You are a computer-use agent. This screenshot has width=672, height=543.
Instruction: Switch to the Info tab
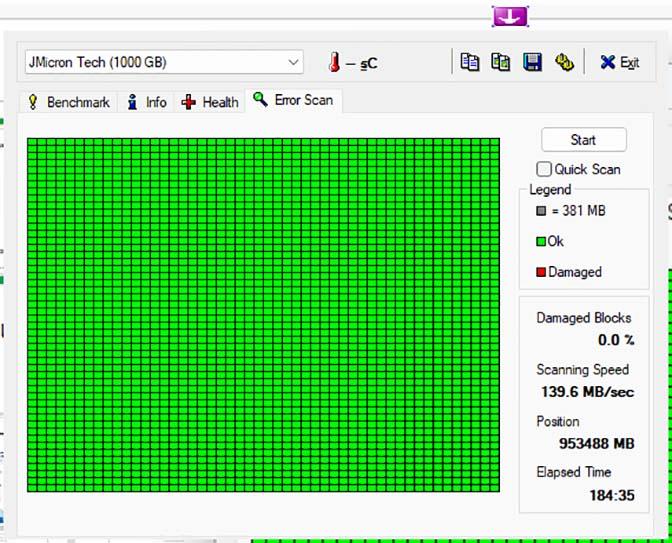(x=147, y=102)
